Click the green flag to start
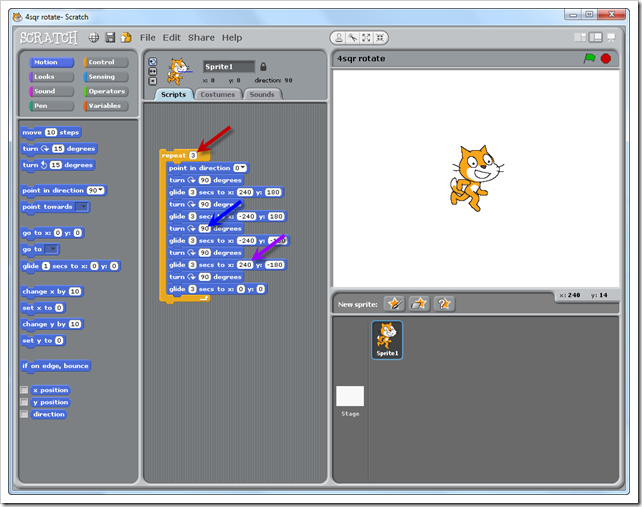This screenshot has height=507, width=642. (x=590, y=59)
